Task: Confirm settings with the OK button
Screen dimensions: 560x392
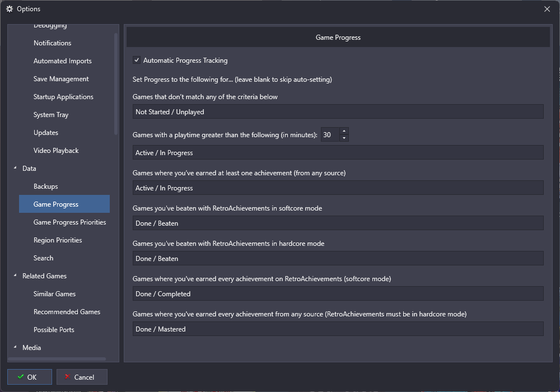Action: click(x=30, y=377)
